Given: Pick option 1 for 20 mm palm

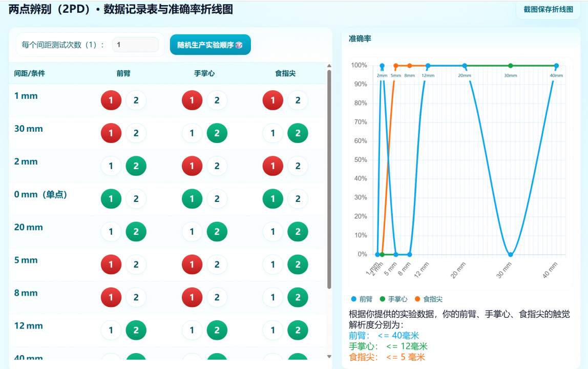Looking at the screenshot, I should pos(192,232).
